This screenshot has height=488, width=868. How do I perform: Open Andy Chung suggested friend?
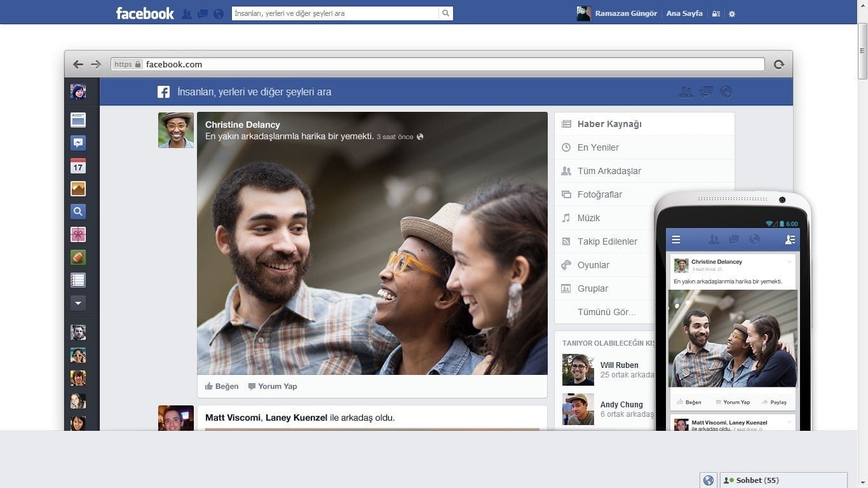coord(621,405)
